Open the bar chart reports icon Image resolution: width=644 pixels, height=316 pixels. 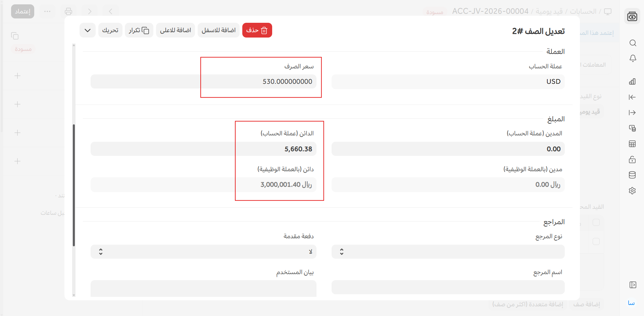[632, 81]
